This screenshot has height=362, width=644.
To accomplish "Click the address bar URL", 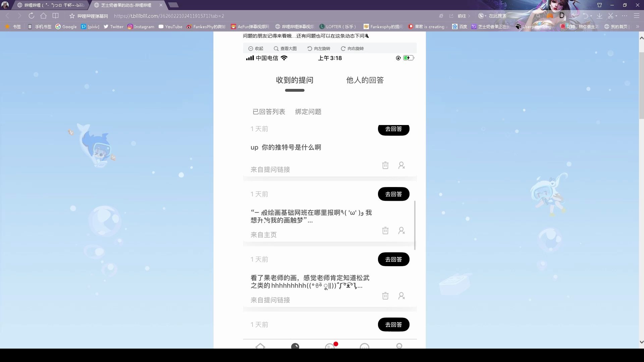I will click(169, 16).
